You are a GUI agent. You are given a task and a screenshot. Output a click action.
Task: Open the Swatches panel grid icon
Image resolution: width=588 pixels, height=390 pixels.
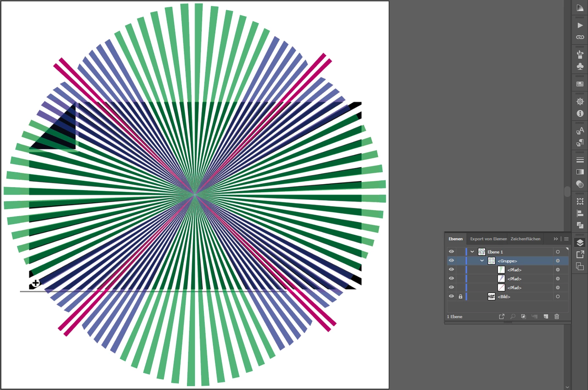[x=580, y=84]
